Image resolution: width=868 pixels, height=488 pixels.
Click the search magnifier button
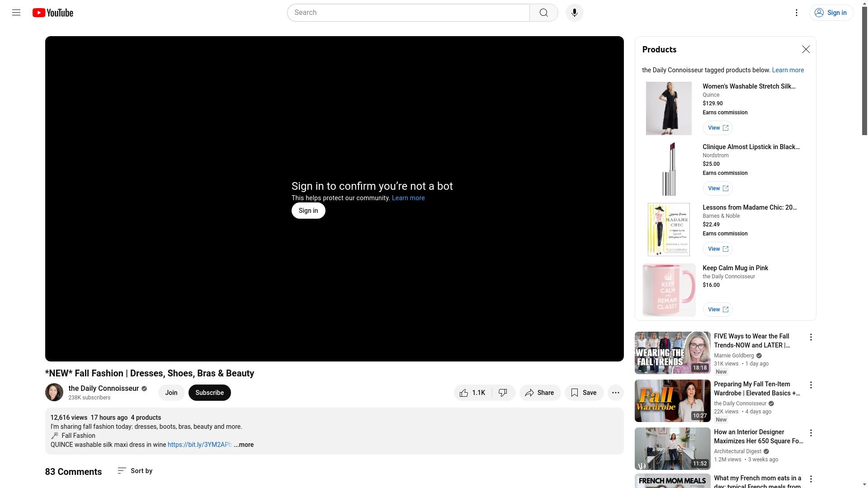coord(544,13)
